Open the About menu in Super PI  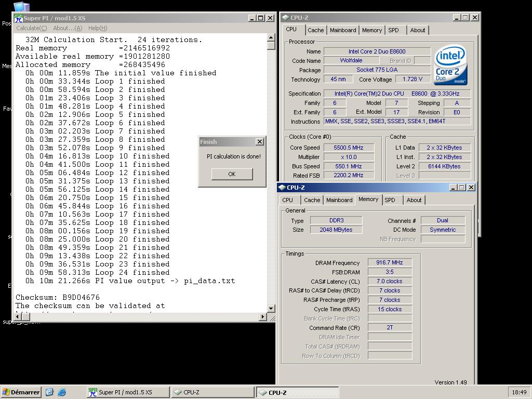[x=68, y=28]
